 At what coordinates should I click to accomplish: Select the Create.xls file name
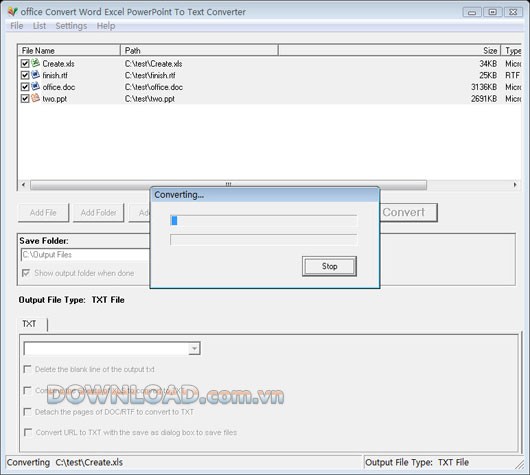pyautogui.click(x=58, y=64)
